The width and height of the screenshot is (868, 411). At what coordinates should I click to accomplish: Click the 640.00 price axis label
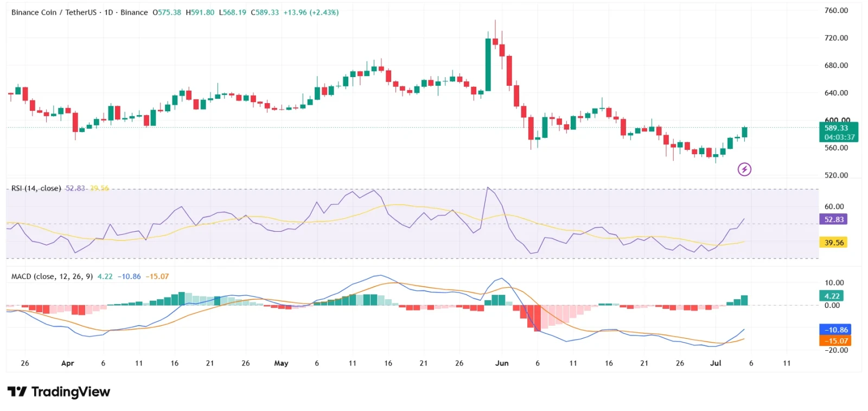pos(836,93)
